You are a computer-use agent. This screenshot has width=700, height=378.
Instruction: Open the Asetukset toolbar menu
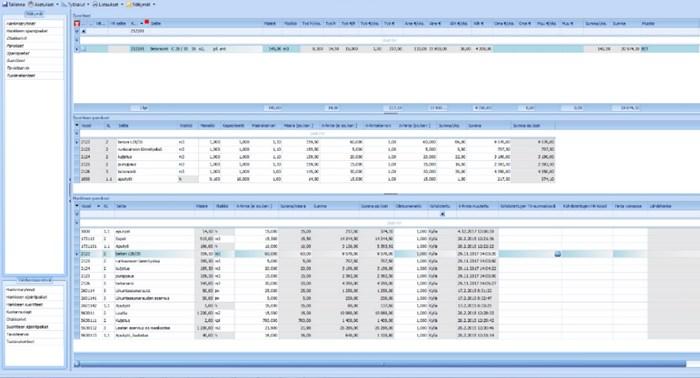[x=43, y=4]
